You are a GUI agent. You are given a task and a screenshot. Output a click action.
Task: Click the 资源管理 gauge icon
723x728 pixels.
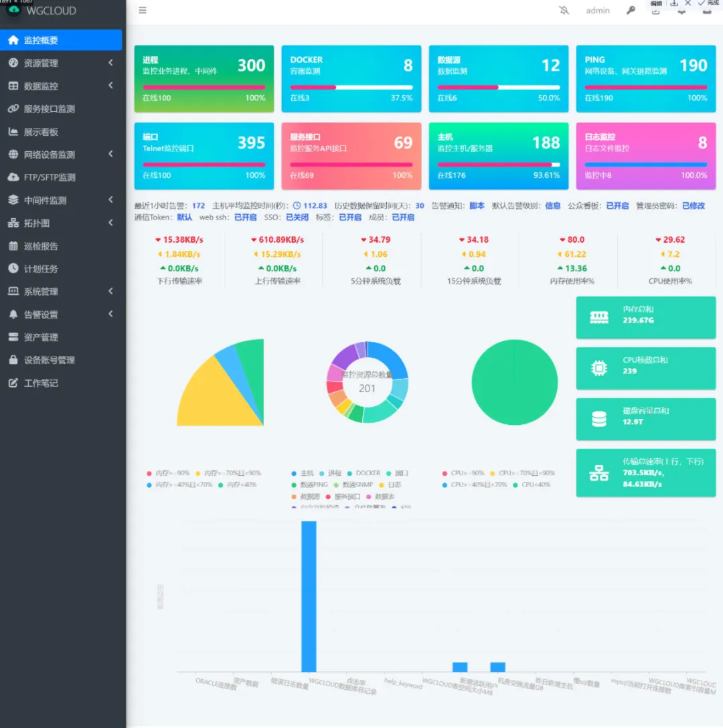(13, 63)
